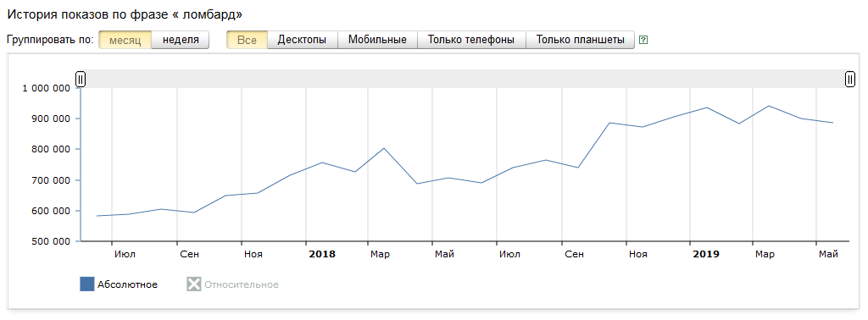This screenshot has height=320, width=868.
Task: Click the Относительное legend label
Action: pyautogui.click(x=242, y=284)
